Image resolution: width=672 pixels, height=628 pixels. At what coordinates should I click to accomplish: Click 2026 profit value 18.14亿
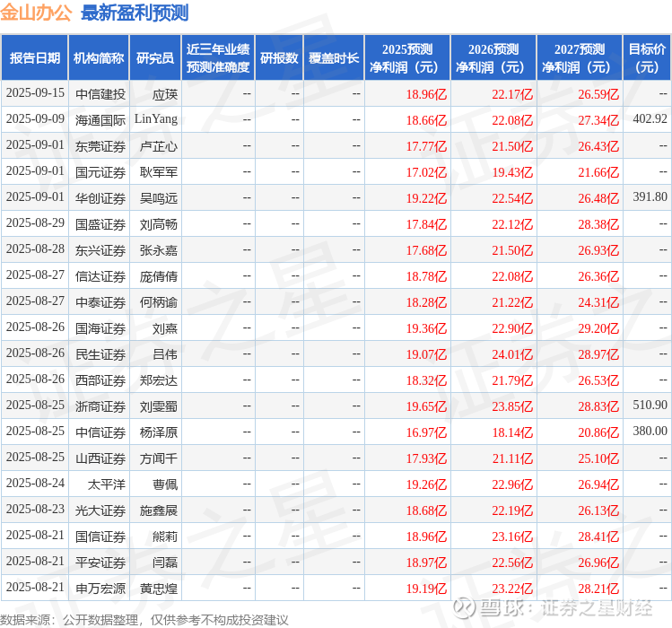[x=512, y=432]
